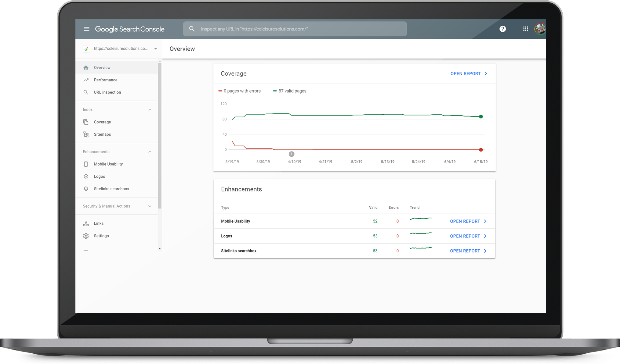The width and height of the screenshot is (620, 364).
Task: Click the Google Search Console logo
Action: pos(130,29)
